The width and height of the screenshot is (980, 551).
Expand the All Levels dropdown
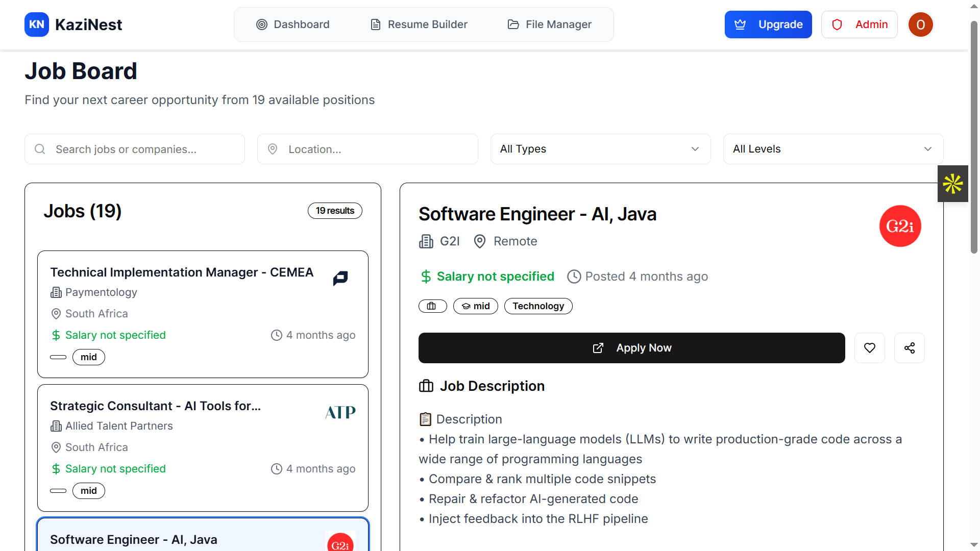pos(833,149)
